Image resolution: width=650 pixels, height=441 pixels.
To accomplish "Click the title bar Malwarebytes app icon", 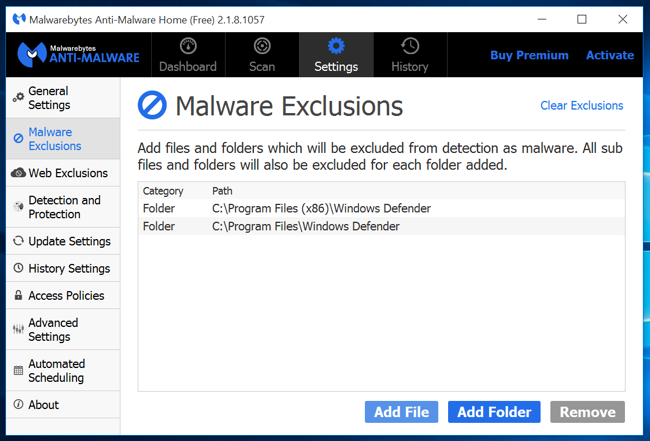I will click(x=19, y=19).
